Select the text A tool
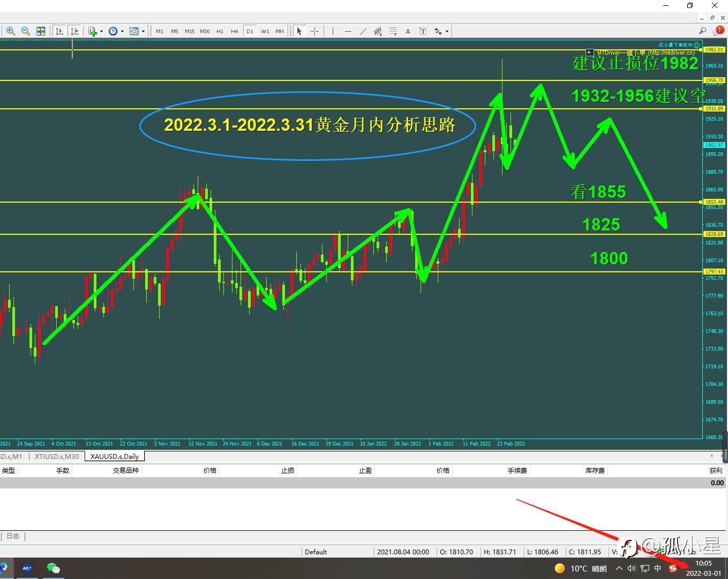This screenshot has height=579, width=728. tap(408, 31)
